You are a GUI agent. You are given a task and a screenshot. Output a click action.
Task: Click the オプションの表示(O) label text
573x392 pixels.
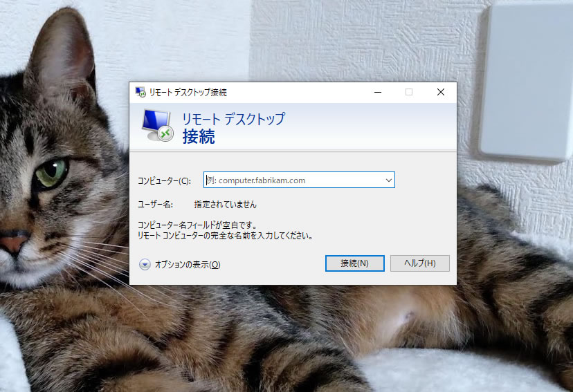click(188, 265)
